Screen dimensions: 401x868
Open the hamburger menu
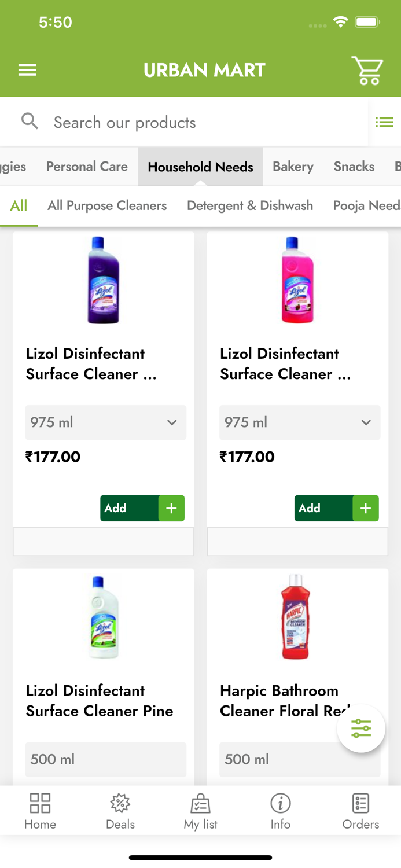27,70
